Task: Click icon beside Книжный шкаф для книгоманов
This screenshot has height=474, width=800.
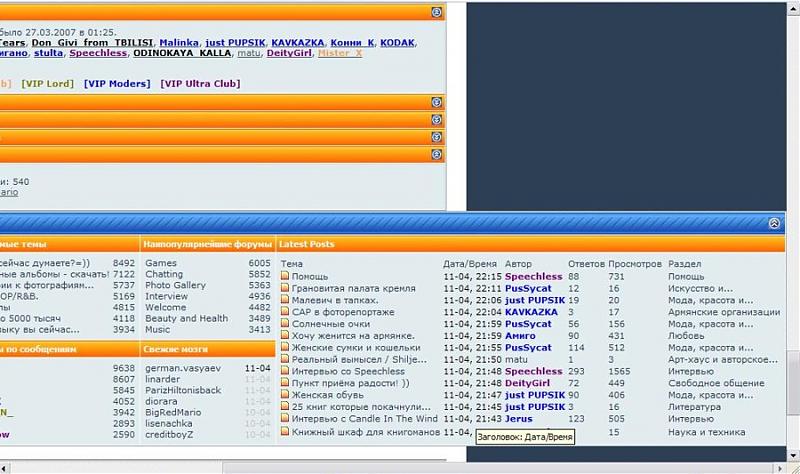Action: coord(285,432)
